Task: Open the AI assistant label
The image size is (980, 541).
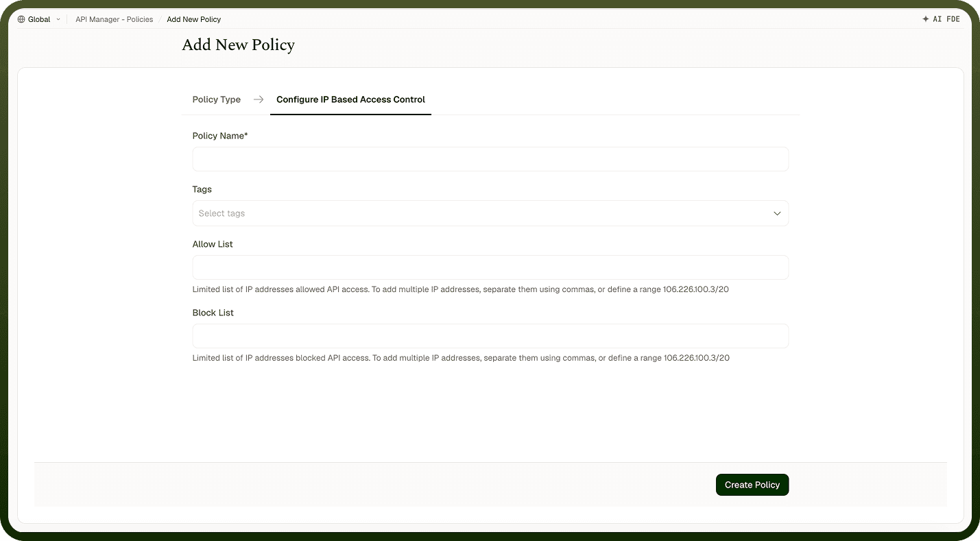Action: 937,19
